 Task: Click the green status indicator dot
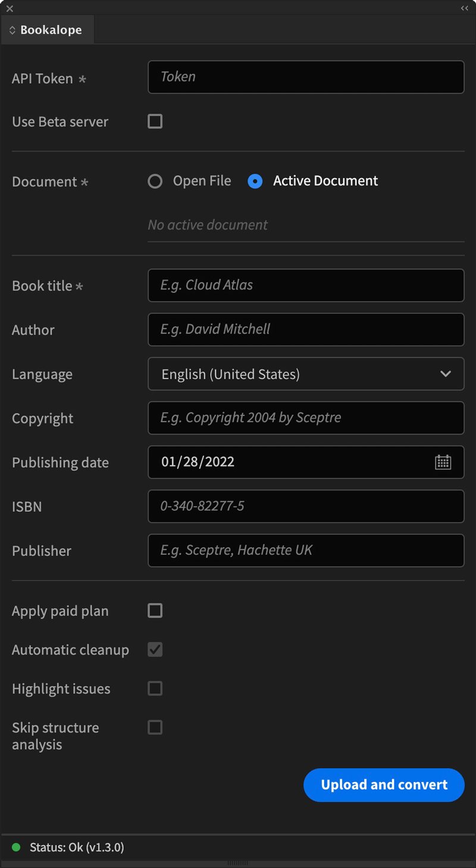17,847
